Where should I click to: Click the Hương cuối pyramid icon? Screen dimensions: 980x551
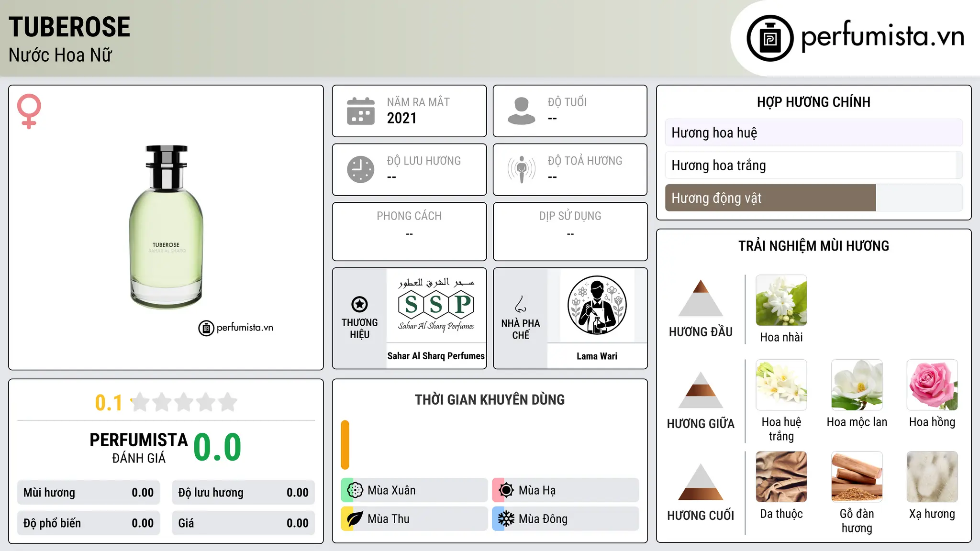coord(701,482)
